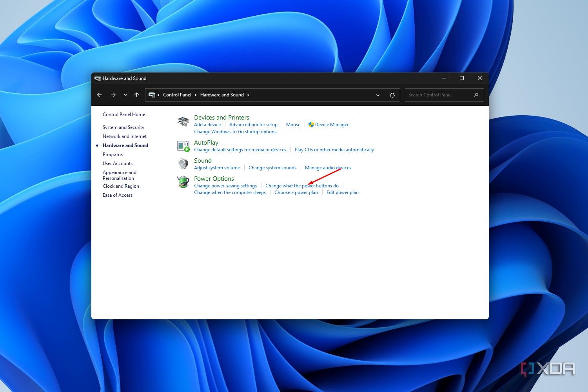Click the search magnifier icon
The width and height of the screenshot is (588, 392).
(x=475, y=94)
